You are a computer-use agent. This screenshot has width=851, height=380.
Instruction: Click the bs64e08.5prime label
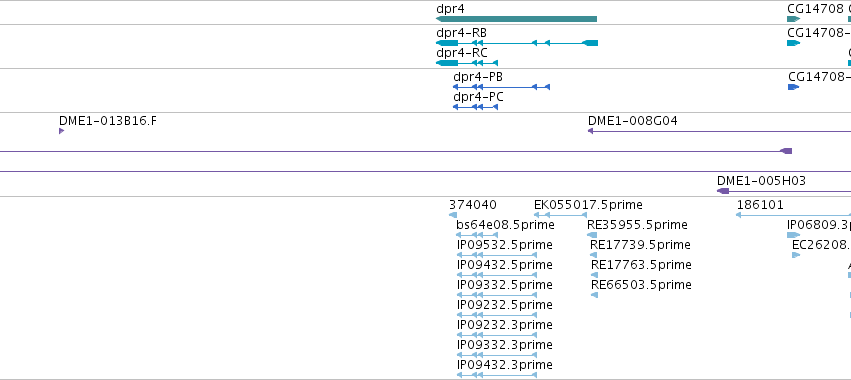click(505, 225)
